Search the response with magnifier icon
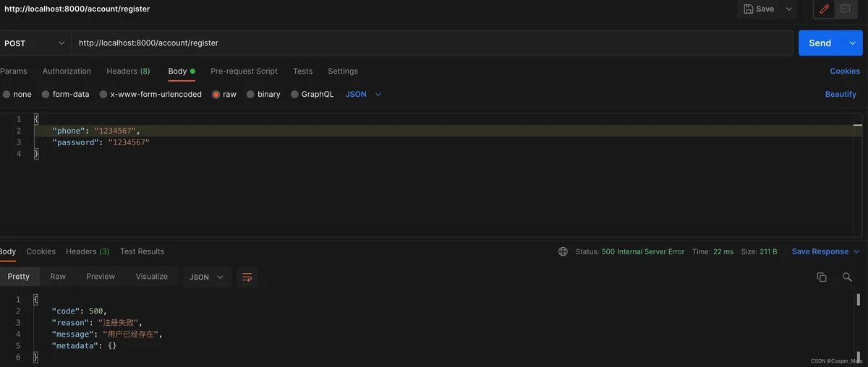This screenshot has width=868, height=367. coord(847,277)
